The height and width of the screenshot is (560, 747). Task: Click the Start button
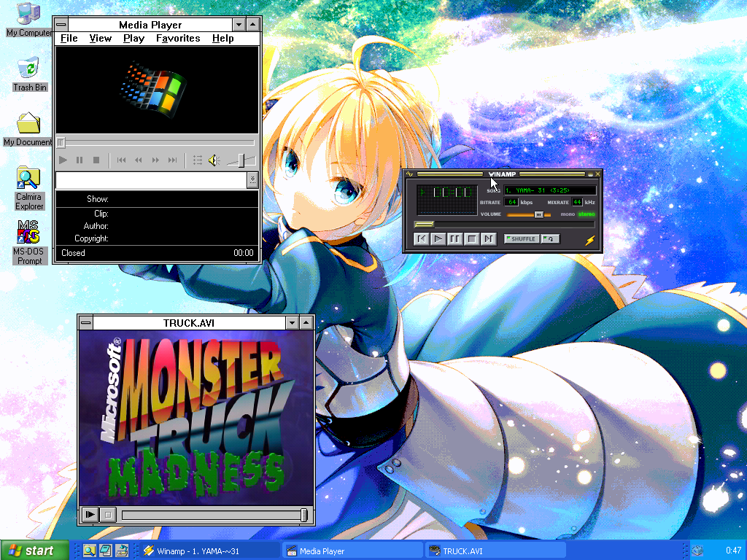(34, 551)
